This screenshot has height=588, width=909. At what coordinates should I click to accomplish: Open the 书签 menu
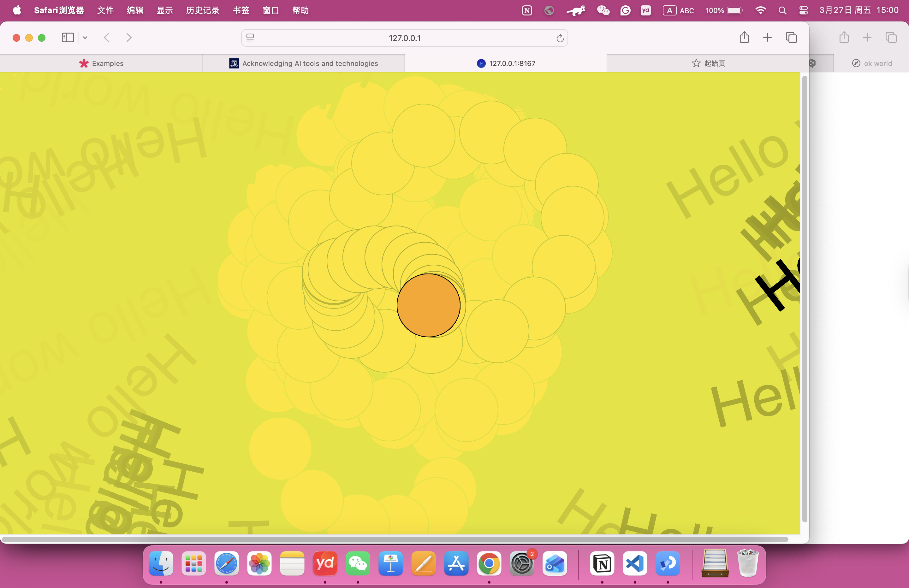point(241,10)
